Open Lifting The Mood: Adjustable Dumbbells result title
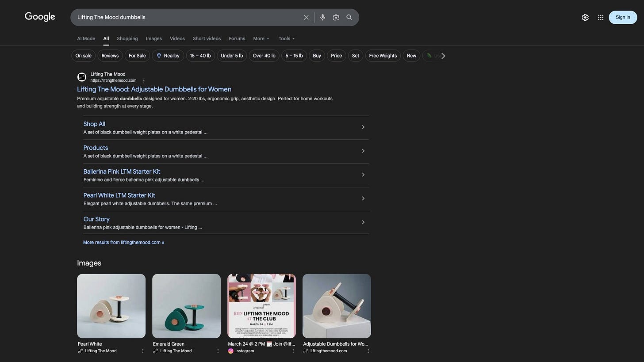 tap(154, 89)
